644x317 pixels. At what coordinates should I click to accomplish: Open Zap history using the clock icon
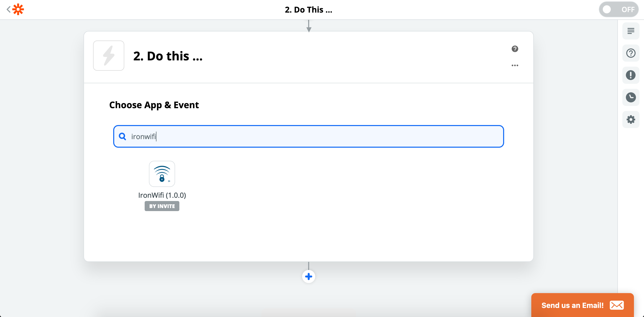631,97
